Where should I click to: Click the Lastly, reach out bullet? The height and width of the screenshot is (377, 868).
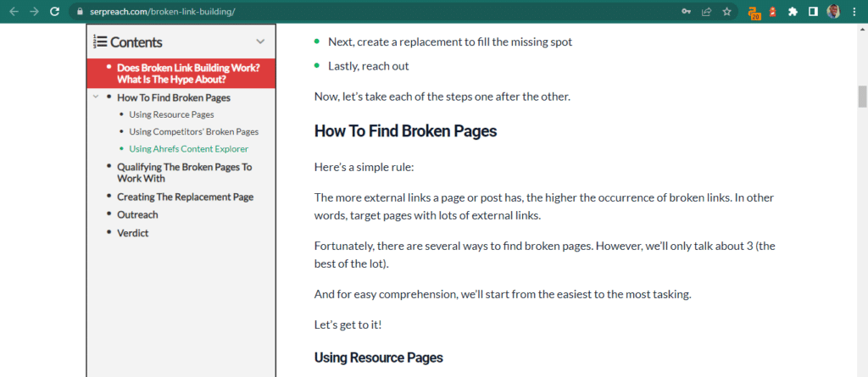[369, 66]
